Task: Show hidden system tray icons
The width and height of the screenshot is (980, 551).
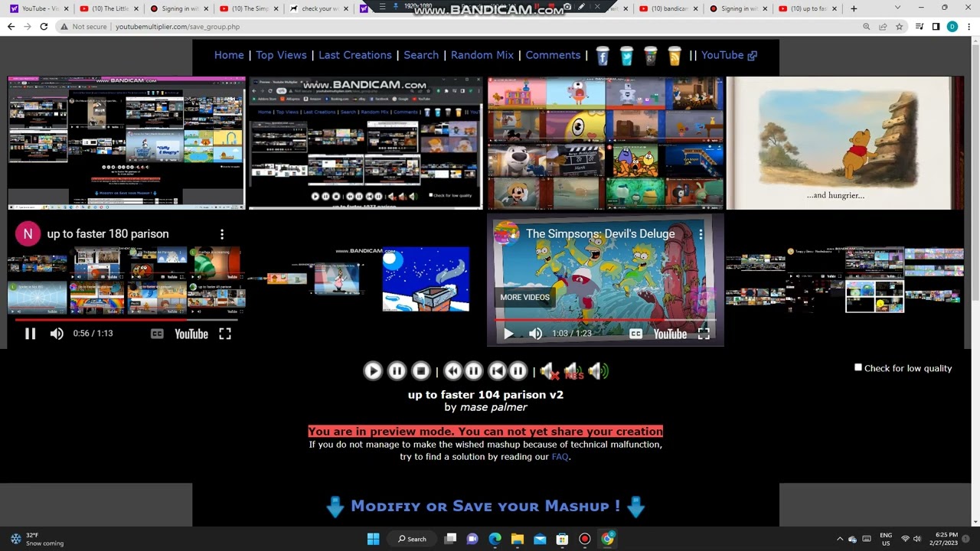Action: [x=840, y=539]
